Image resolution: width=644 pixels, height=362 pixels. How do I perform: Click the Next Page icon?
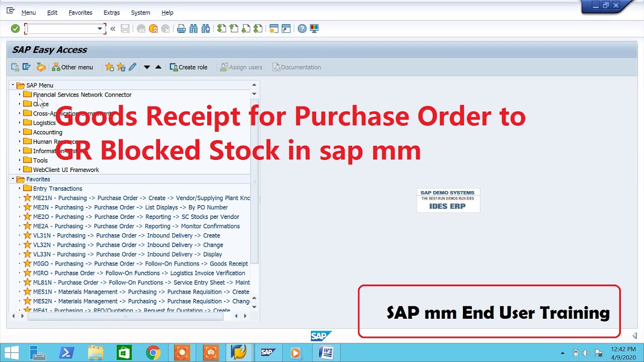[x=246, y=29]
